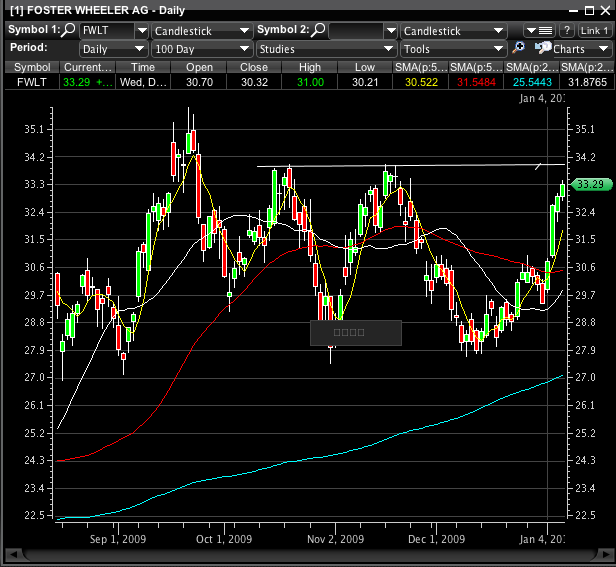Minimize the chart window
The width and height of the screenshot is (616, 567).
571,9
